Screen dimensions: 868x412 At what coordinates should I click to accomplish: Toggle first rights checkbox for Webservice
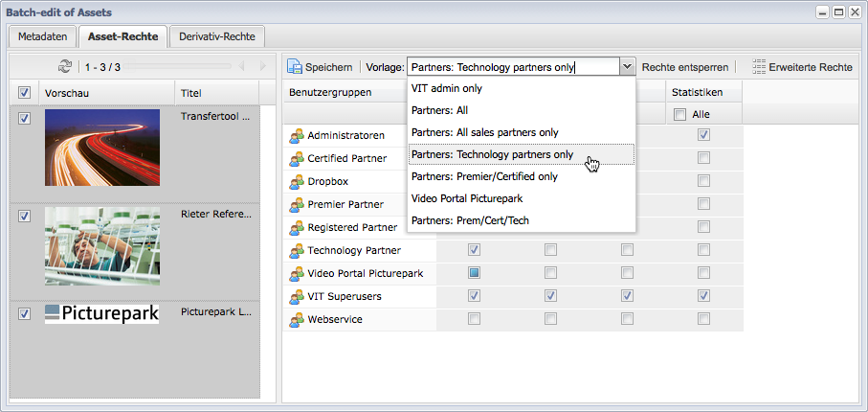474,319
